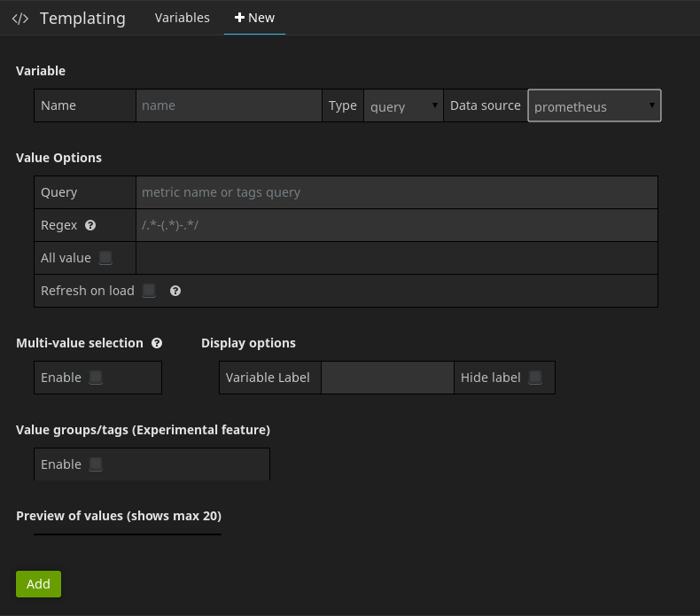Screen dimensions: 700x616
Task: Click the All value text field
Action: (x=397, y=258)
